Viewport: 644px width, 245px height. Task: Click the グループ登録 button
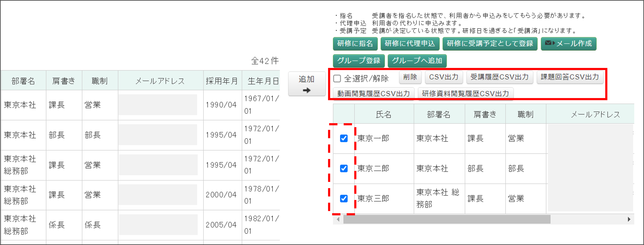[x=358, y=61]
